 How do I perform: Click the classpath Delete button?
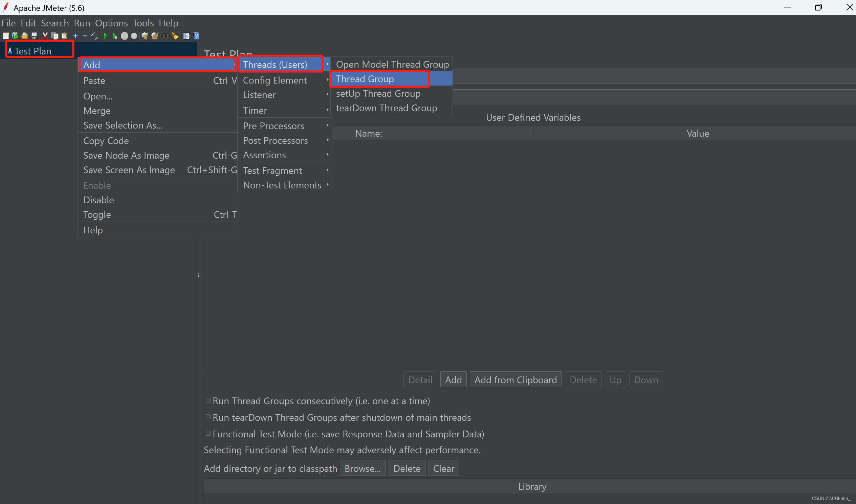click(407, 468)
